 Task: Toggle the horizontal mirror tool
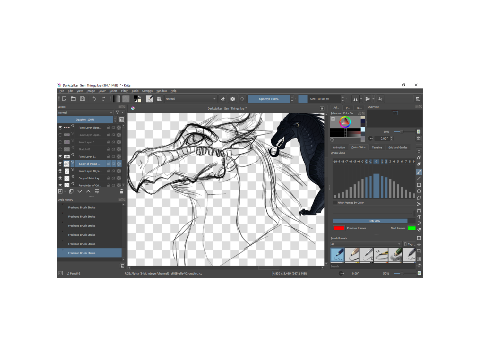click(355, 99)
